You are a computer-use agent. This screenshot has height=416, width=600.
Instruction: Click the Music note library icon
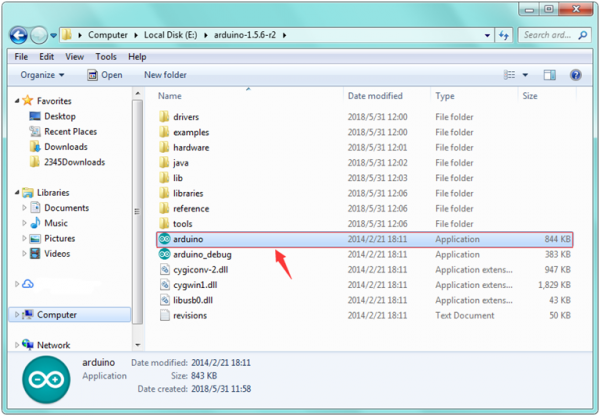pyautogui.click(x=35, y=223)
